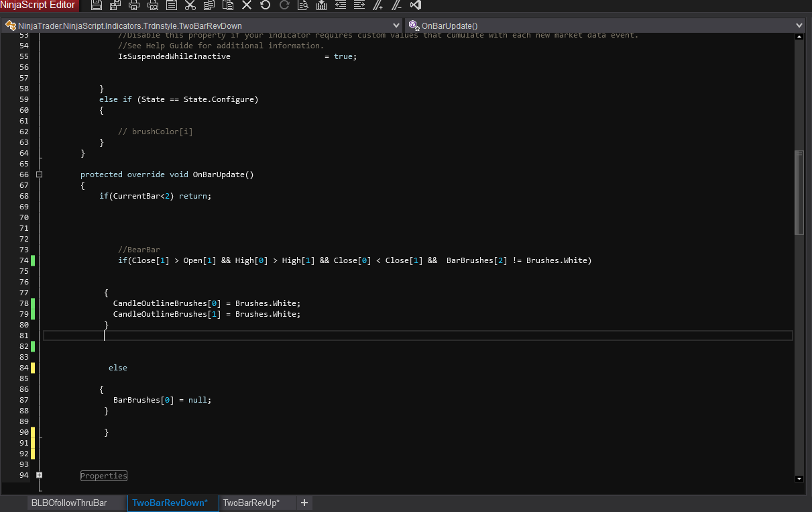Click the Print icon

click(134, 5)
